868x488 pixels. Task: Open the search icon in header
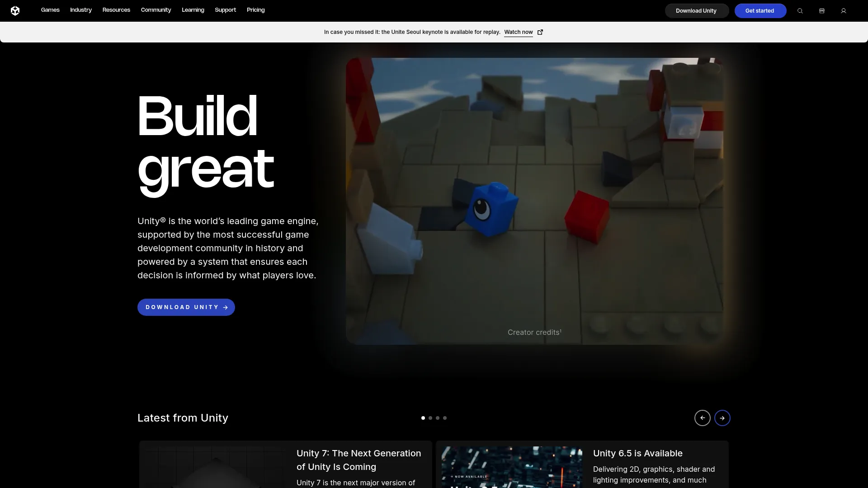coord(800,11)
